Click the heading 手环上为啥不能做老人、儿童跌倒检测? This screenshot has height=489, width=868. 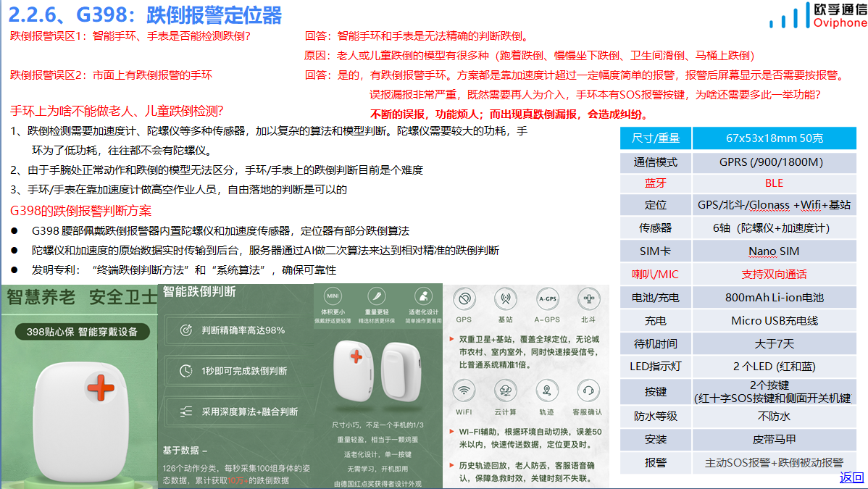pyautogui.click(x=117, y=111)
